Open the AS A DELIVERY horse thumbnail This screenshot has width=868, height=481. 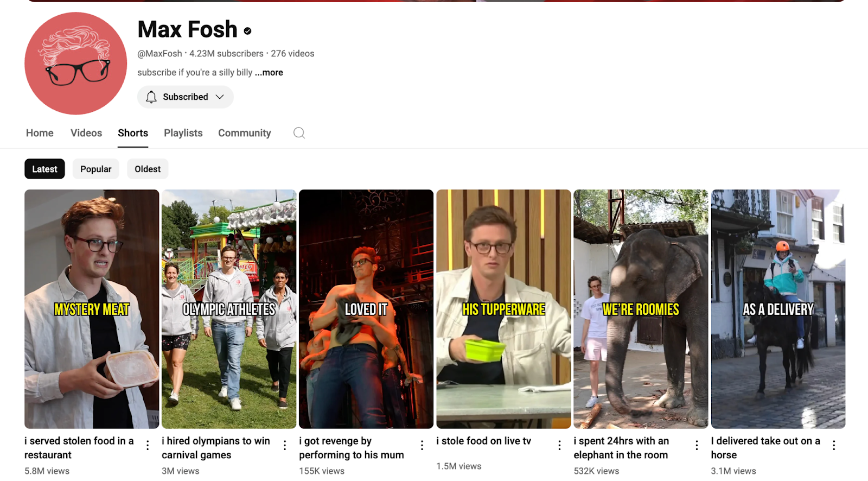point(778,309)
